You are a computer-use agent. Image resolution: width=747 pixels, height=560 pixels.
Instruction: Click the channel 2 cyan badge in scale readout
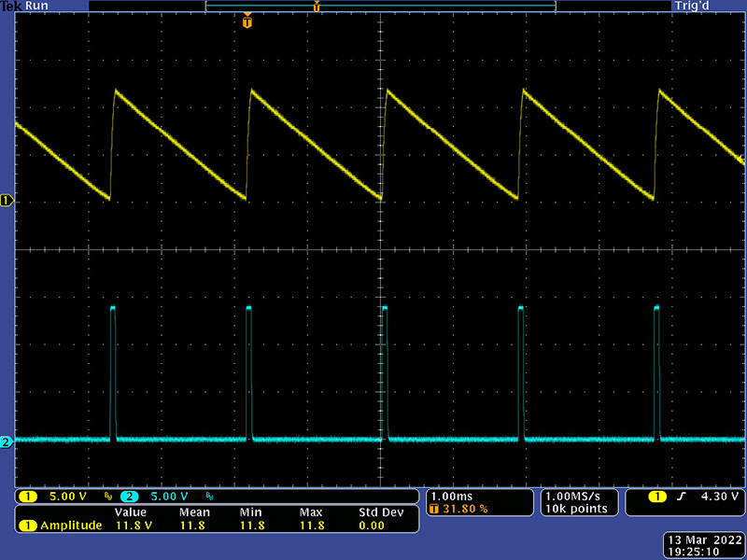point(130,497)
